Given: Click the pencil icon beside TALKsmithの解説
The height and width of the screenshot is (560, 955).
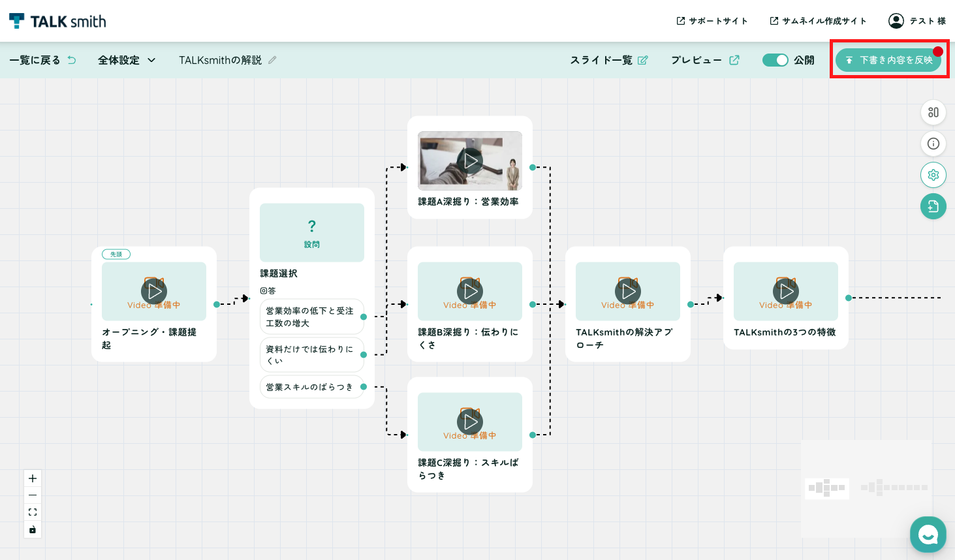Looking at the screenshot, I should coord(272,60).
